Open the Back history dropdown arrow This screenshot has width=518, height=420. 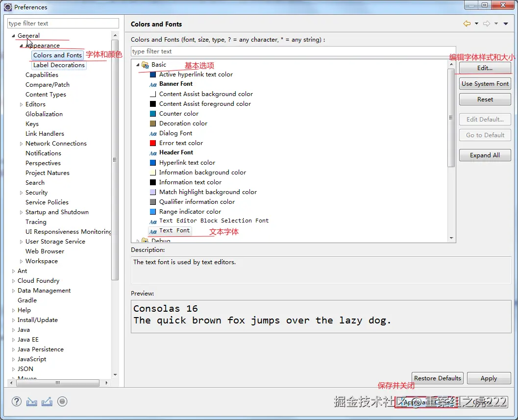[x=476, y=24]
